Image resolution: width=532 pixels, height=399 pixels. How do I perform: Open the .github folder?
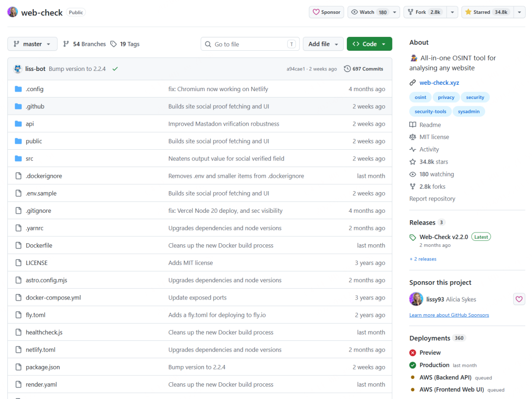pyautogui.click(x=35, y=106)
